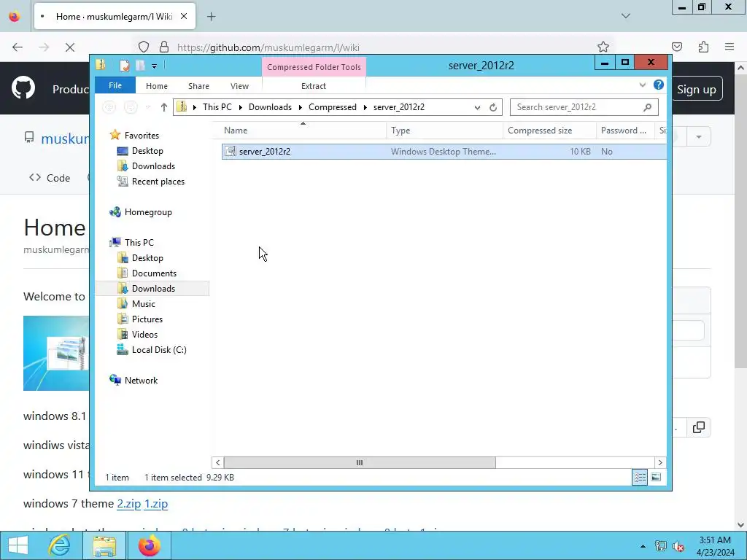Open Recent places in navigation pane
Viewport: 747px width, 560px height.
point(158,182)
